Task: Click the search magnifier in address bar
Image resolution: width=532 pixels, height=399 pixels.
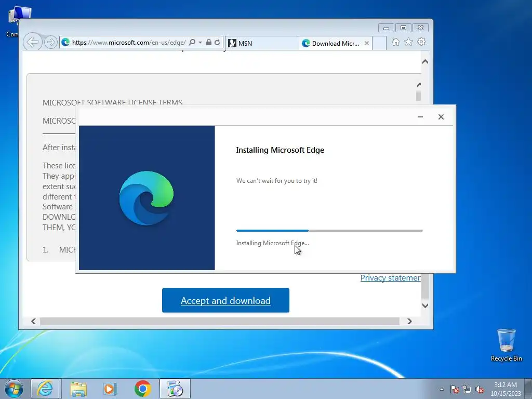Action: click(x=192, y=43)
